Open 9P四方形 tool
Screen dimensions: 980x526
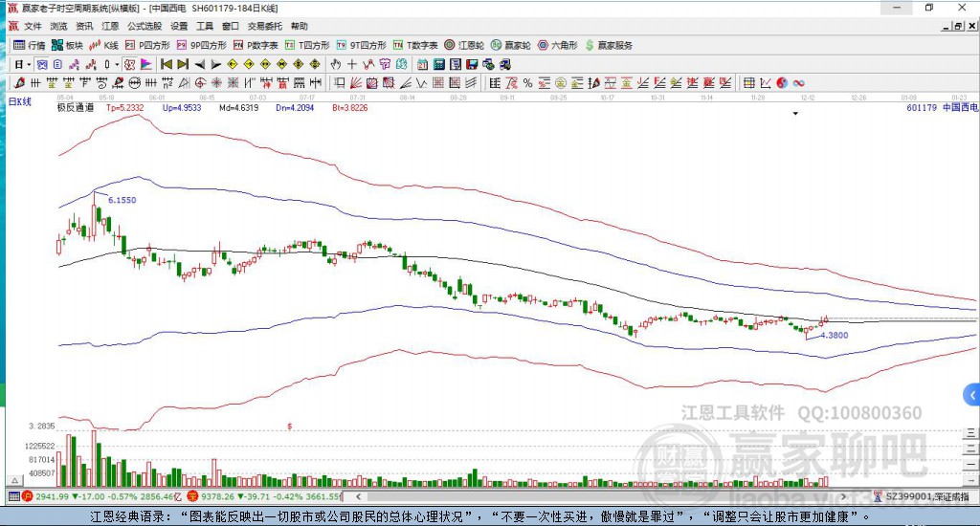pos(201,45)
